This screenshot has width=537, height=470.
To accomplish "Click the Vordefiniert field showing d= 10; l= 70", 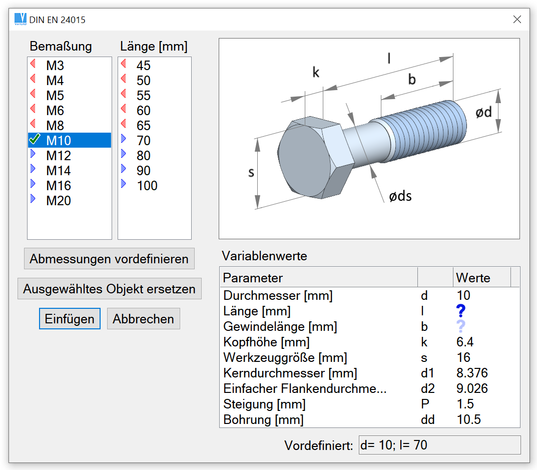I will [439, 445].
